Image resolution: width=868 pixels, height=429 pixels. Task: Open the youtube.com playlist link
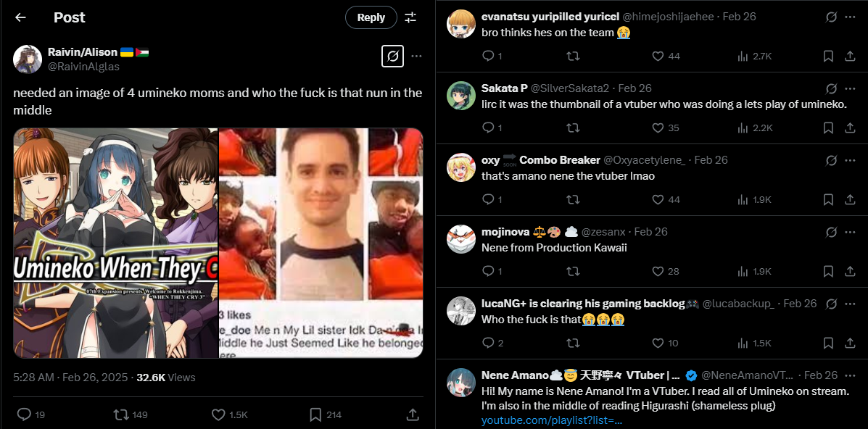point(552,421)
